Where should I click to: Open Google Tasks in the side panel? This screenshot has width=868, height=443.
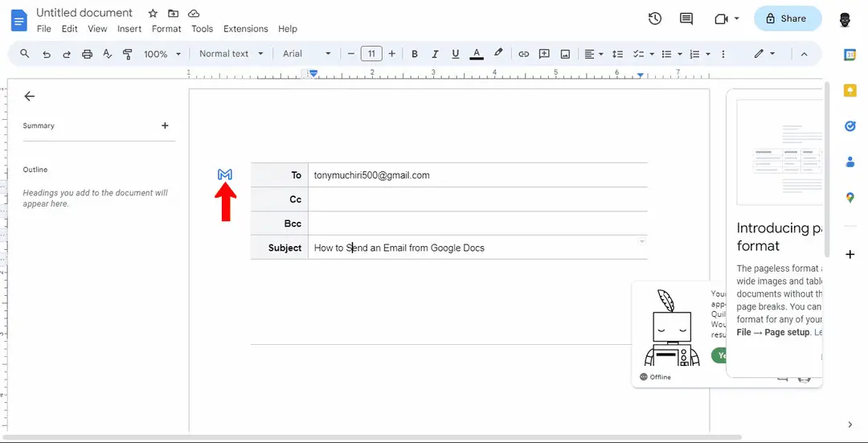click(x=850, y=126)
